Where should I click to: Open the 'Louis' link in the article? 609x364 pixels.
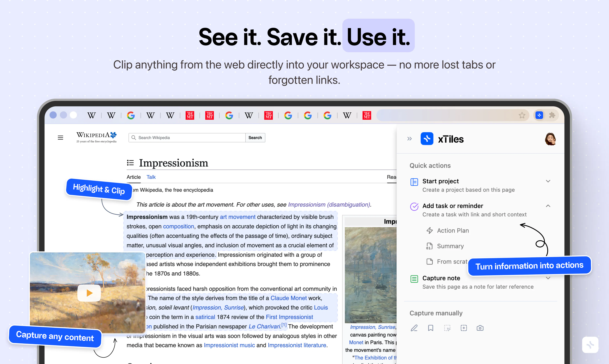click(321, 308)
